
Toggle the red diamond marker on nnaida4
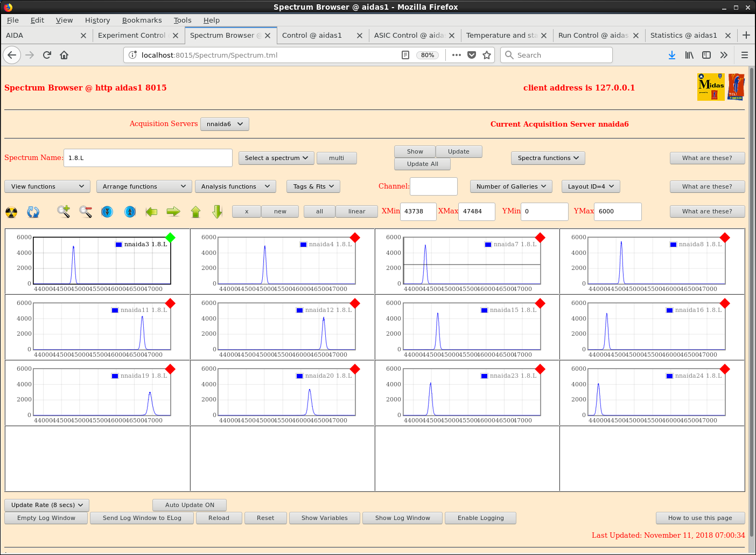355,238
